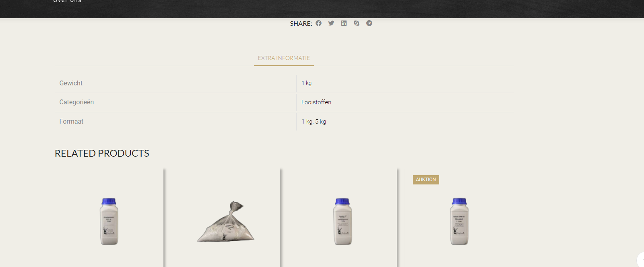Image resolution: width=644 pixels, height=267 pixels.
Task: Share product via Telegram icon
Action: 369,23
